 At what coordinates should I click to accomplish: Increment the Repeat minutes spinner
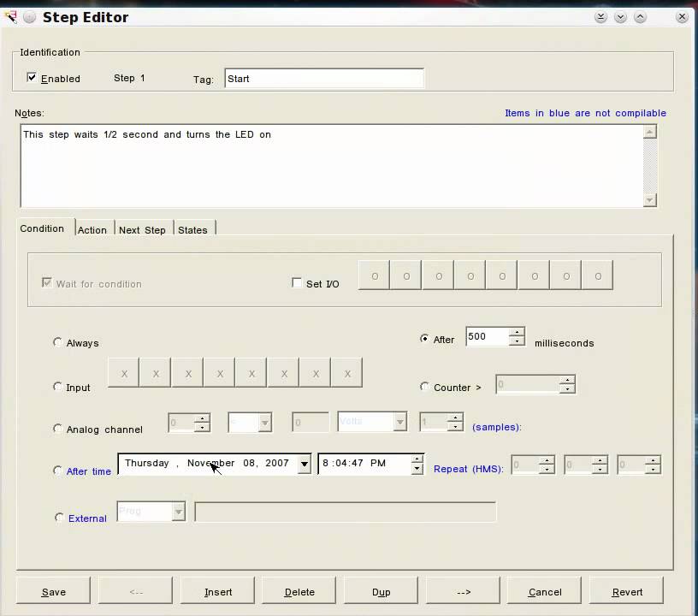[599, 460]
